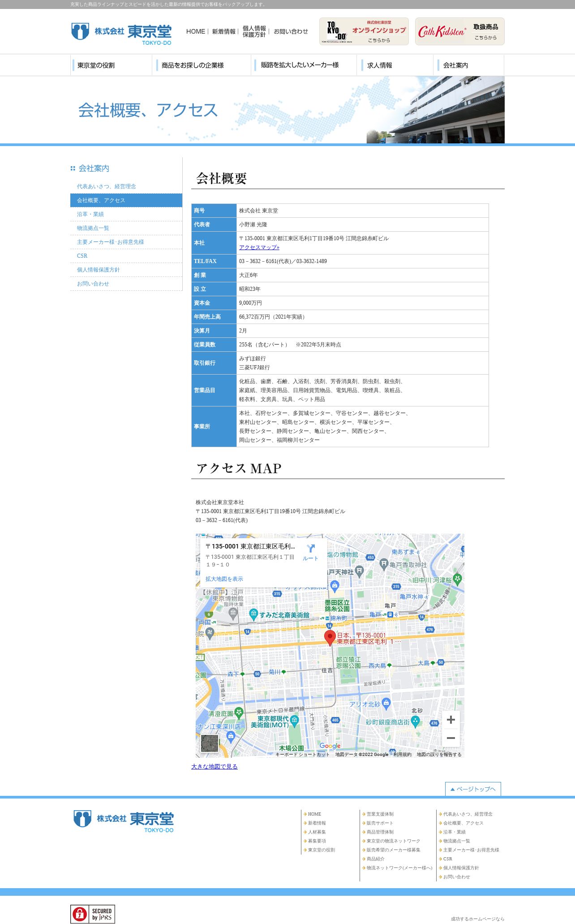Open HOME in the footer links
This screenshot has width=575, height=924.
[x=314, y=814]
